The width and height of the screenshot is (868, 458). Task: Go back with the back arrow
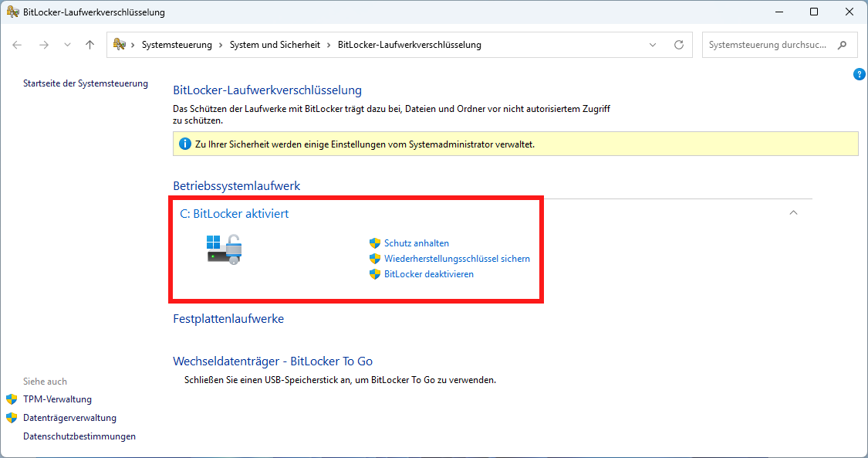[17, 45]
